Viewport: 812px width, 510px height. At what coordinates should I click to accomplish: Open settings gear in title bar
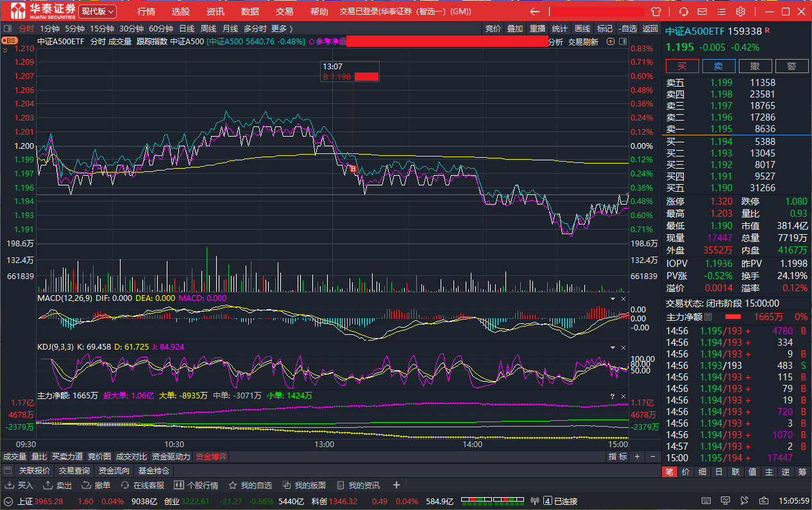(x=740, y=12)
